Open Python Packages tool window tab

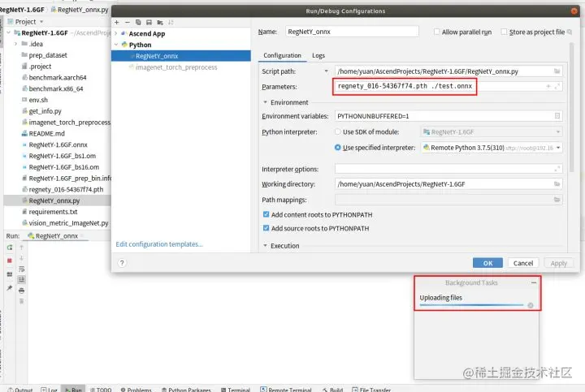click(186, 390)
